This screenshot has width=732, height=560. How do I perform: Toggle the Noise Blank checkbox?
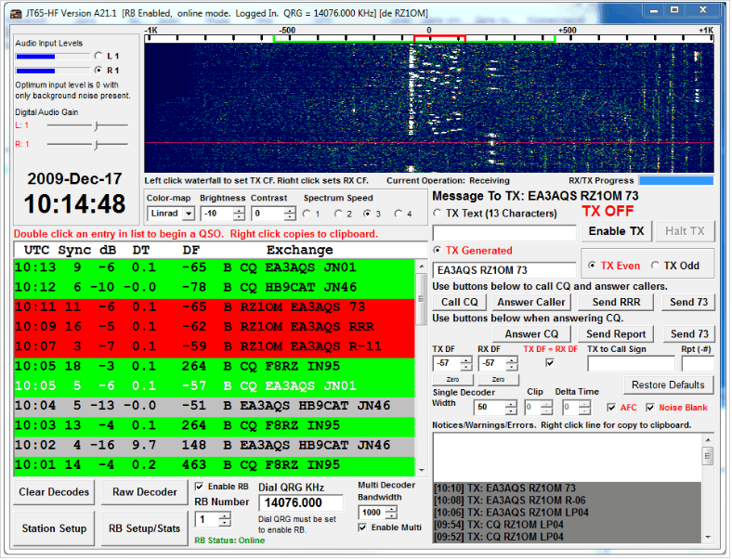pos(650,408)
